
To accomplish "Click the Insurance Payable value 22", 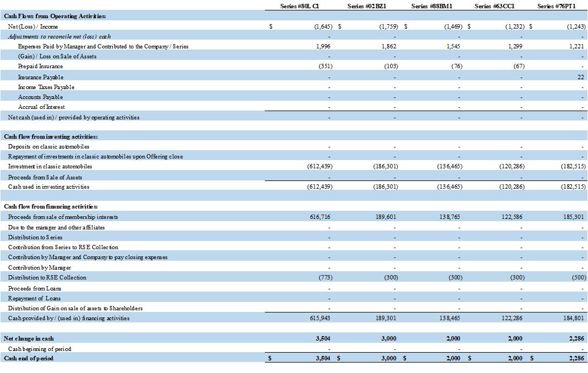I will click(580, 77).
